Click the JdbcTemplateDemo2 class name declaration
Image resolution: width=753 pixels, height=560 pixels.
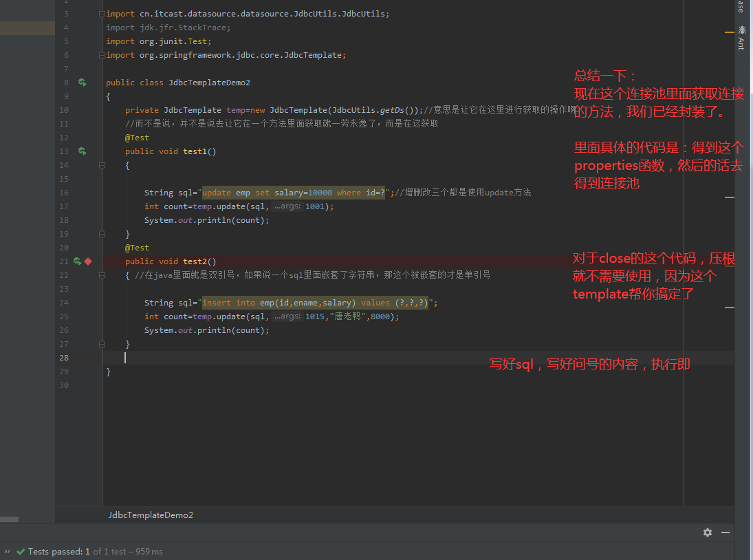click(209, 83)
